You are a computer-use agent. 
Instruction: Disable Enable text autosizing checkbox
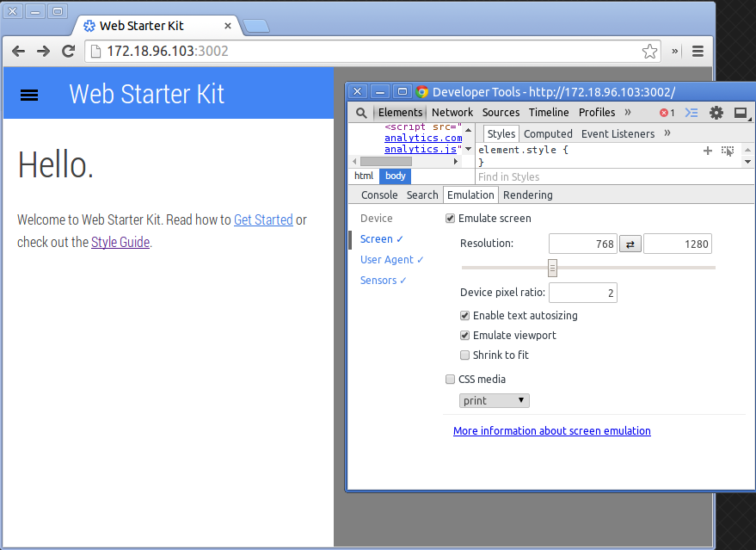point(465,316)
